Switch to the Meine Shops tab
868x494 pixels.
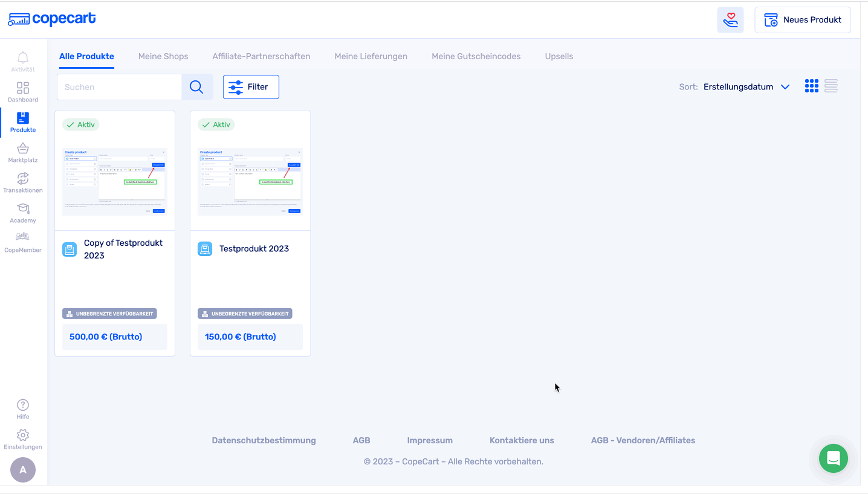(x=163, y=56)
